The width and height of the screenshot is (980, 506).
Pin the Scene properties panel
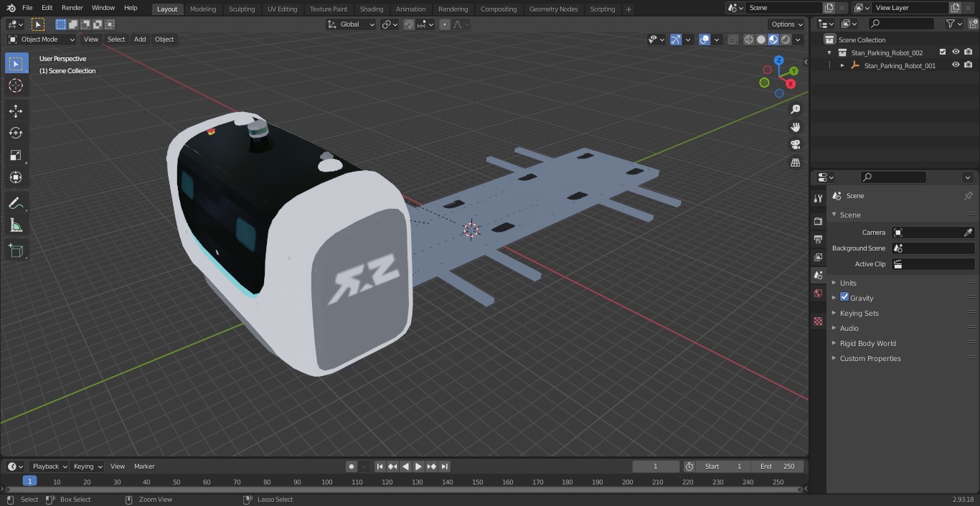(x=968, y=196)
